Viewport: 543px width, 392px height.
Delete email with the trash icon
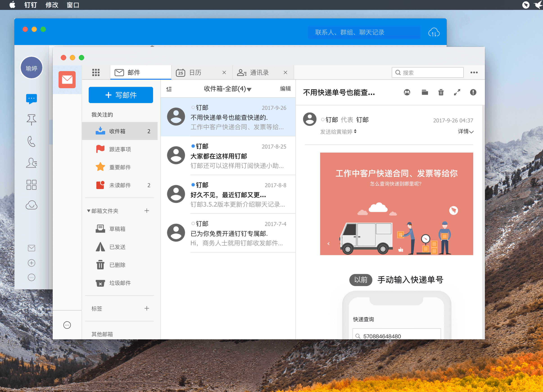441,92
